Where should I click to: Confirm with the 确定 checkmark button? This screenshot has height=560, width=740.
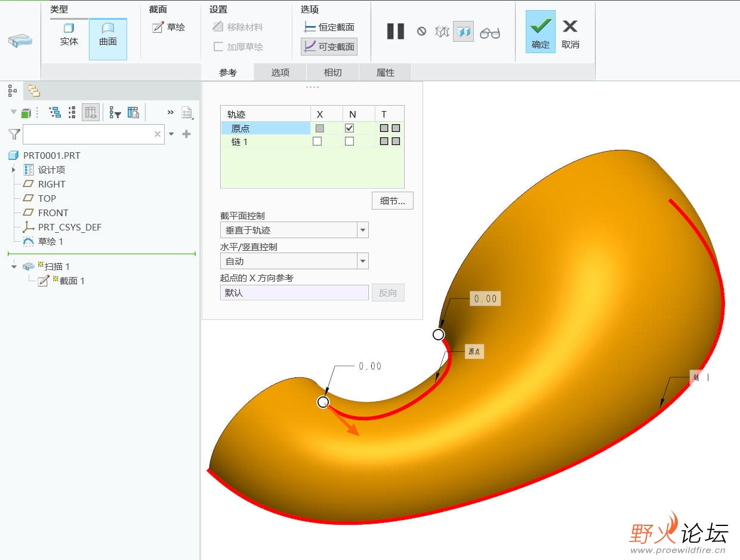541,32
